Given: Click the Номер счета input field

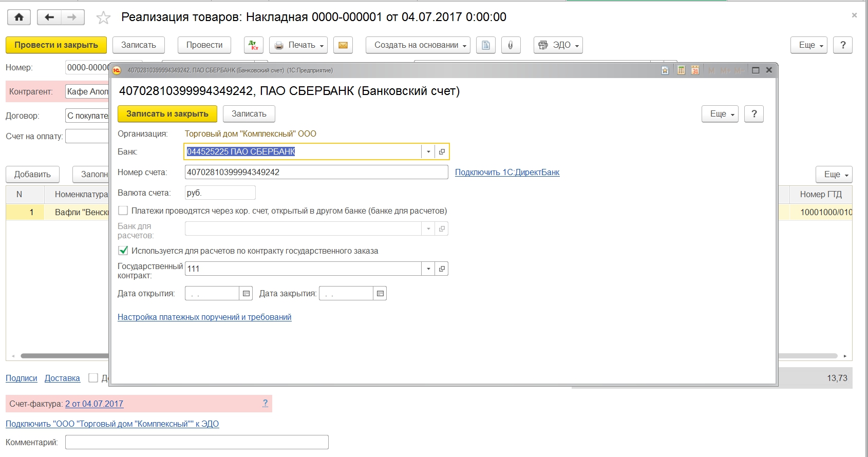Looking at the screenshot, I should coord(316,172).
